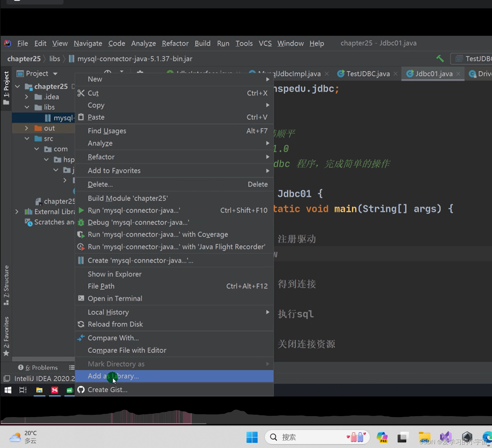Click the Run with Coverage shield icon
The width and height of the screenshot is (492, 448).
(x=81, y=235)
